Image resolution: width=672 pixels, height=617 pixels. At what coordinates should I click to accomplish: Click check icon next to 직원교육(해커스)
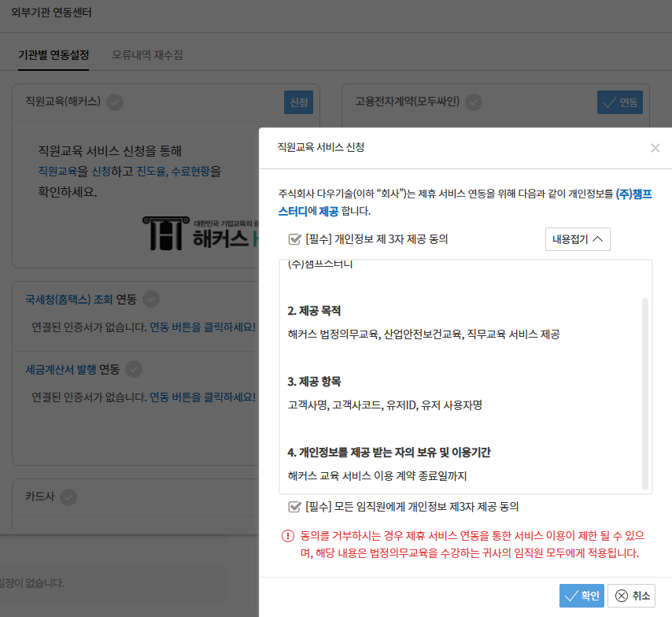(115, 102)
